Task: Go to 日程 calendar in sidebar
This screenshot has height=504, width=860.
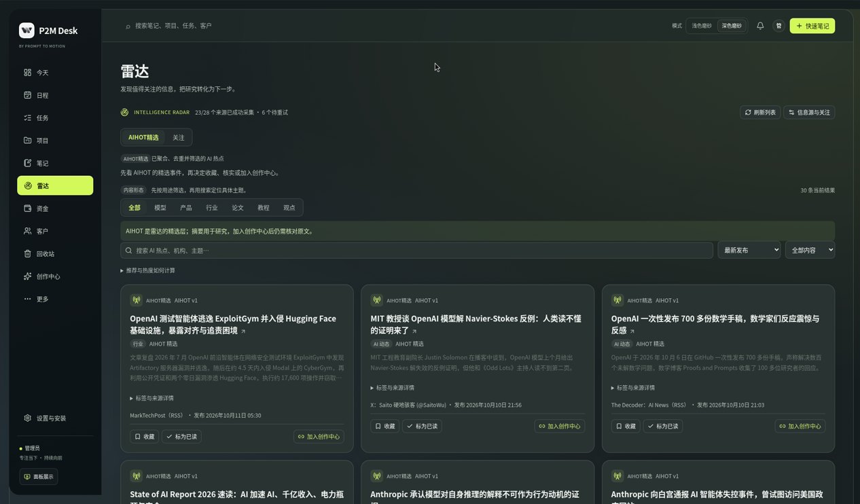Action: coord(55,95)
